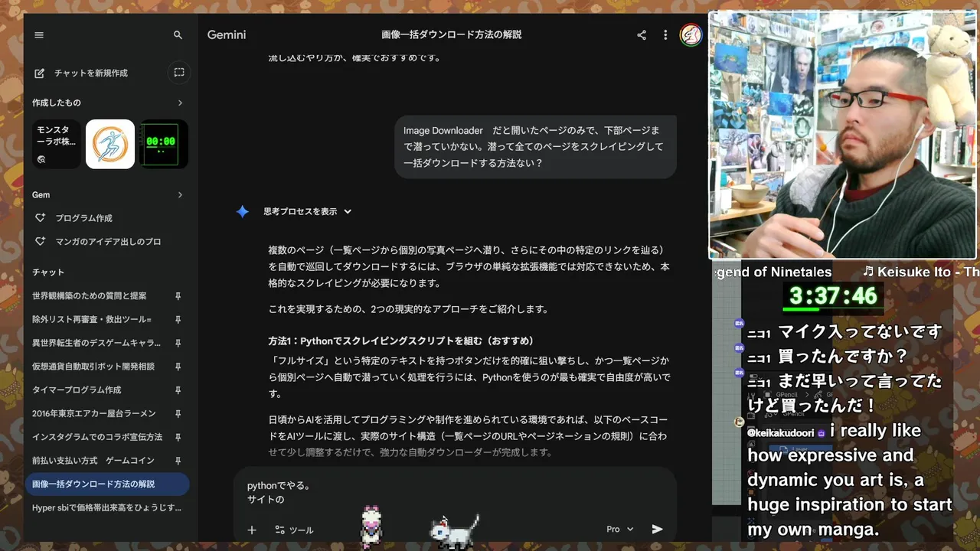This screenshot has height=551, width=980.
Task: Expand 思考プロセスを表示 thinking process
Action: click(308, 211)
